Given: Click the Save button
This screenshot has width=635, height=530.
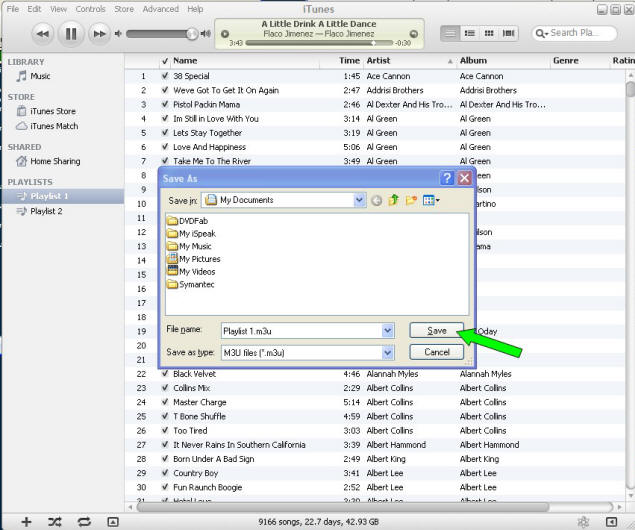Looking at the screenshot, I should click(437, 330).
